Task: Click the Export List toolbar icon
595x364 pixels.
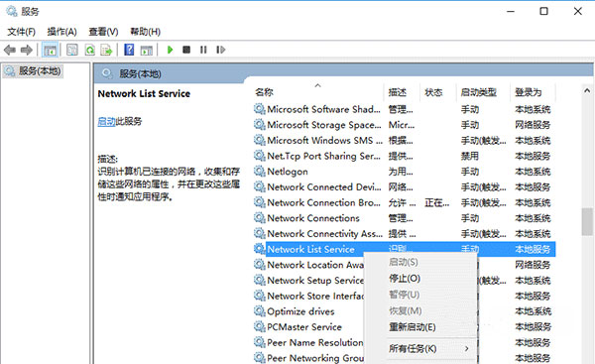Action: click(x=106, y=50)
